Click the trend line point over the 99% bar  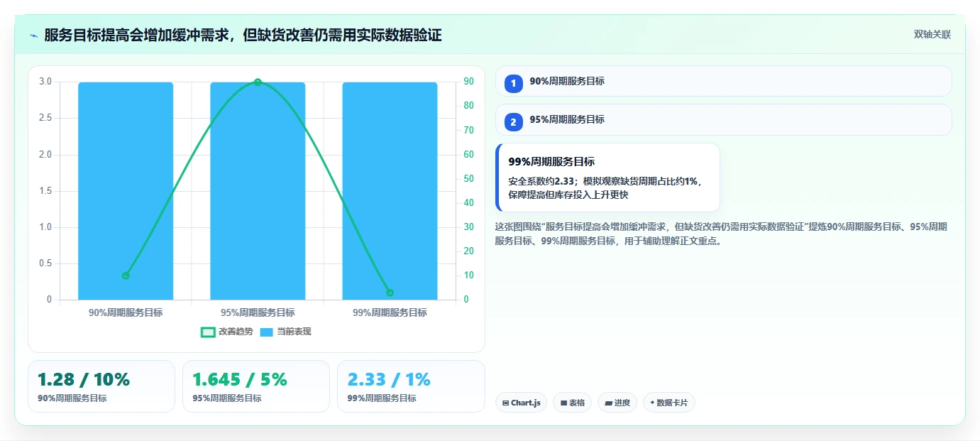click(x=390, y=293)
